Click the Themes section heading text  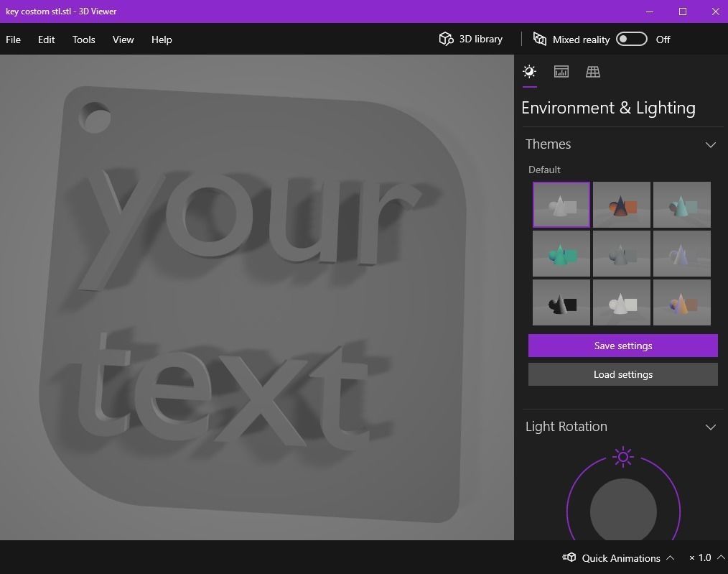[548, 144]
